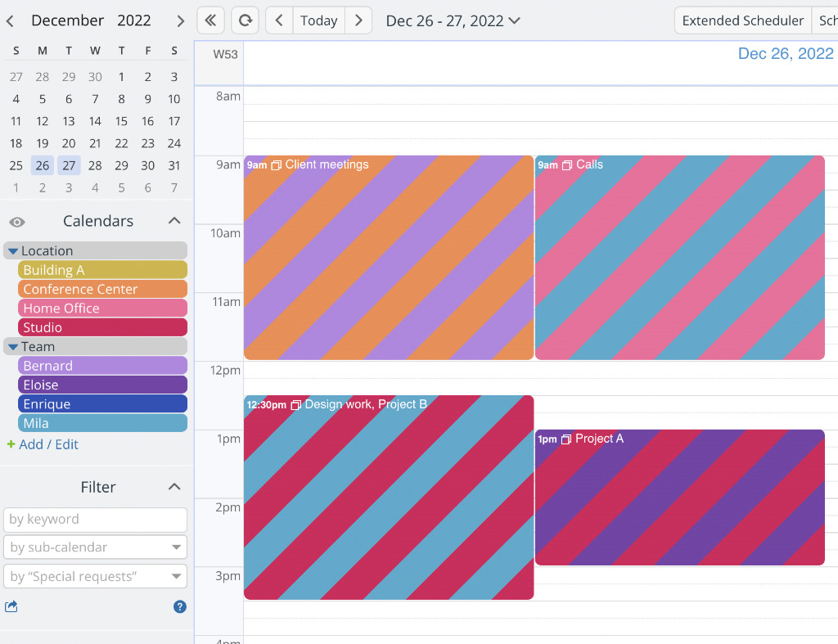Jump to Today
The image size is (838, 644).
(319, 20)
